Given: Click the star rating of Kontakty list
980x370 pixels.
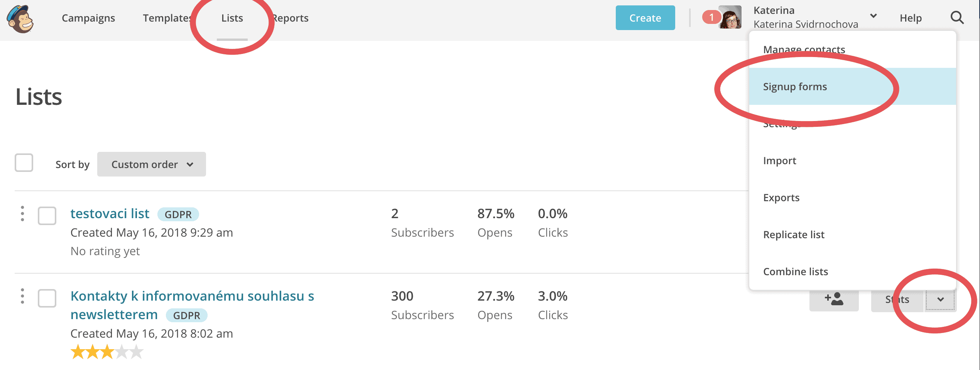Looking at the screenshot, I should (x=107, y=352).
